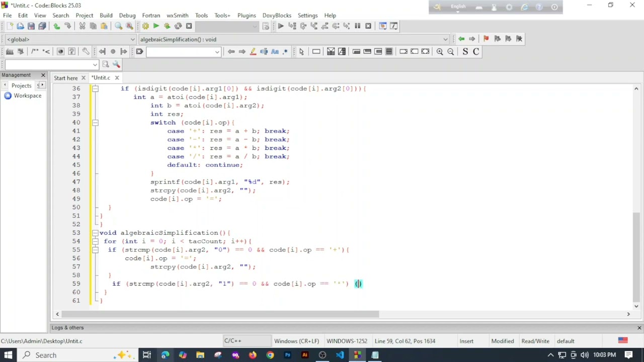Break the debugger with the pause icon
Image resolution: width=644 pixels, height=362 pixels.
click(357, 26)
